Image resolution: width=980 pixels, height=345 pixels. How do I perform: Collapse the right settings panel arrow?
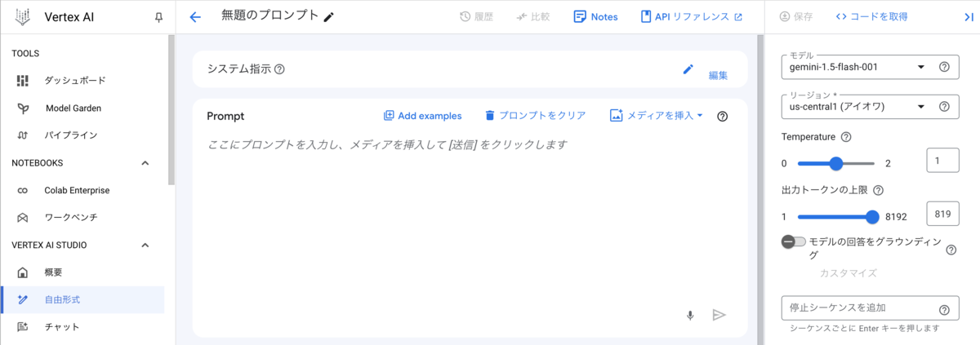tap(969, 16)
